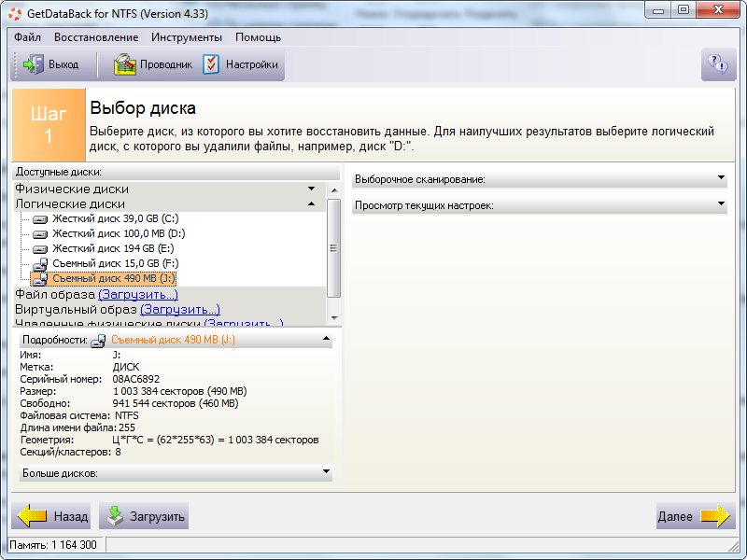Click the disk list scrollbar thumb

click(x=333, y=248)
